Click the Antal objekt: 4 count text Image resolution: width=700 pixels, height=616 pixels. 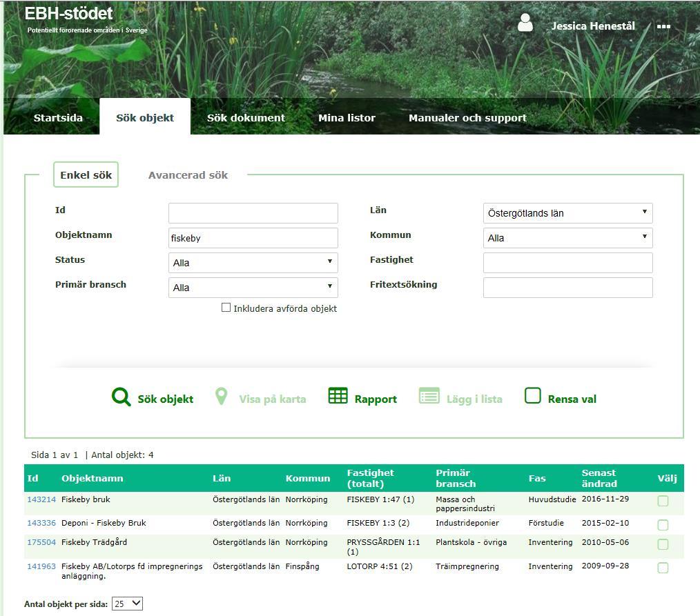(122, 455)
